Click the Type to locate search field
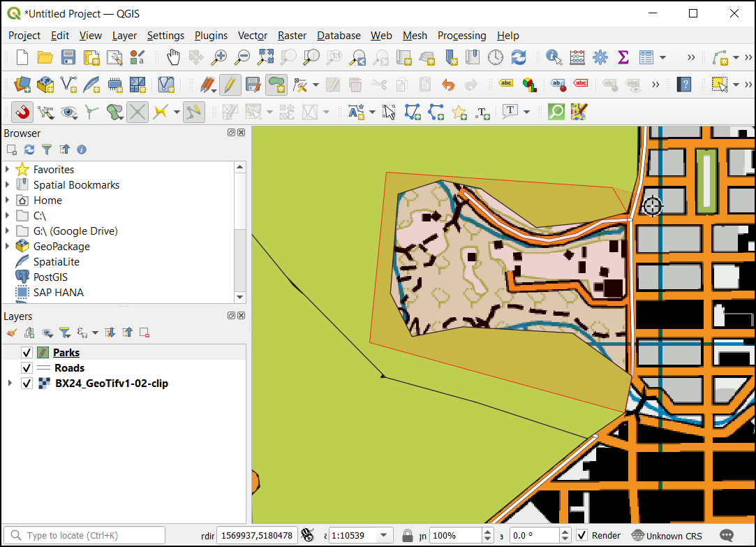The width and height of the screenshot is (756, 547). (x=87, y=536)
